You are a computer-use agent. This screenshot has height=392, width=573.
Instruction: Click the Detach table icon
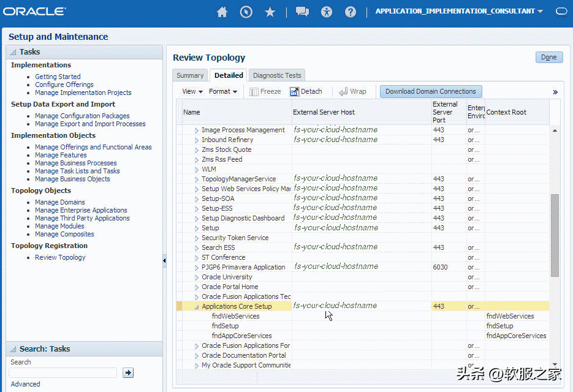coord(306,91)
